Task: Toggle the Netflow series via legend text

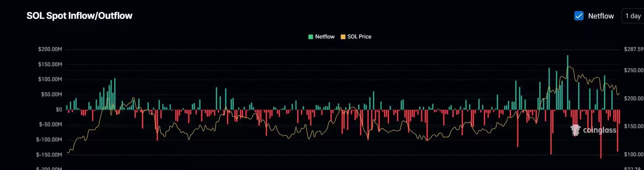Action: point(325,37)
